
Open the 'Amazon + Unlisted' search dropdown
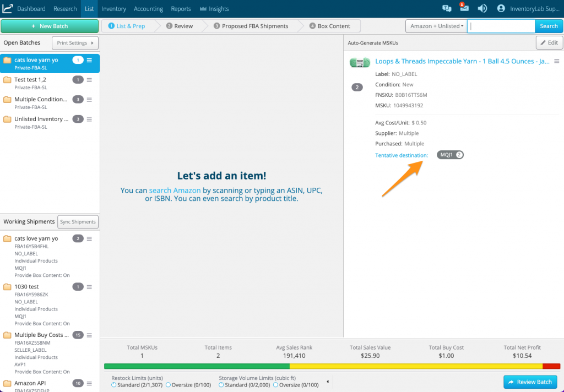(x=436, y=26)
